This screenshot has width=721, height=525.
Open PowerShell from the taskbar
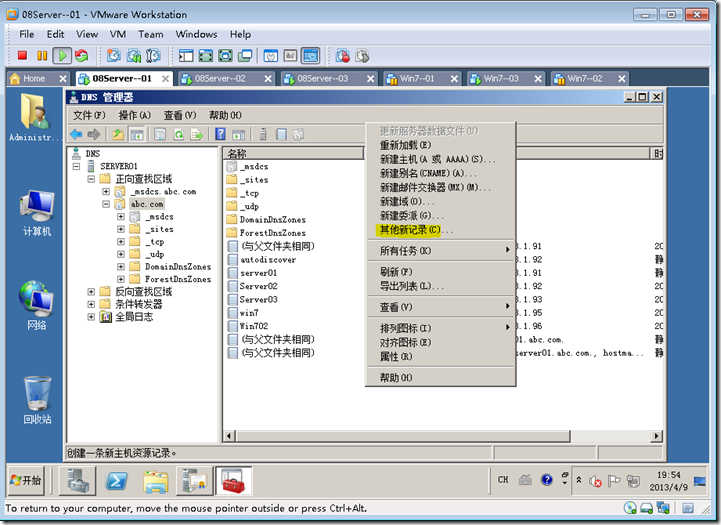(x=116, y=481)
